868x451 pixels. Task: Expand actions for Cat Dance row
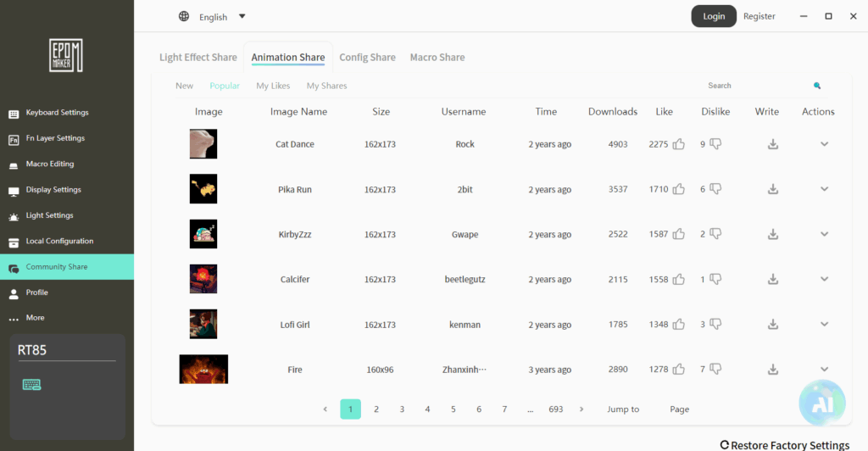824,144
